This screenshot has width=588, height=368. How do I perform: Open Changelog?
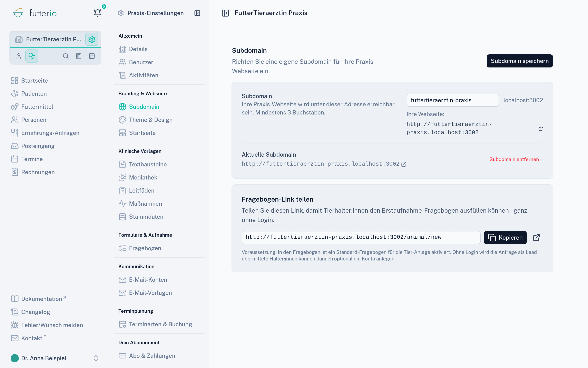click(x=30, y=312)
